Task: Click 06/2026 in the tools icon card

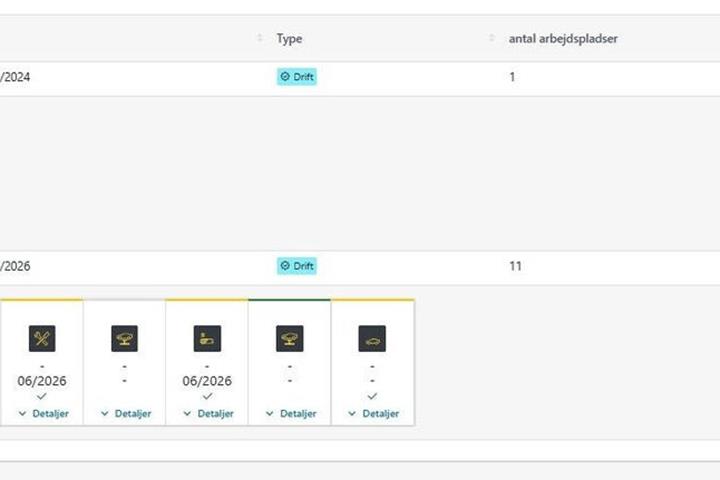Action: [42, 381]
